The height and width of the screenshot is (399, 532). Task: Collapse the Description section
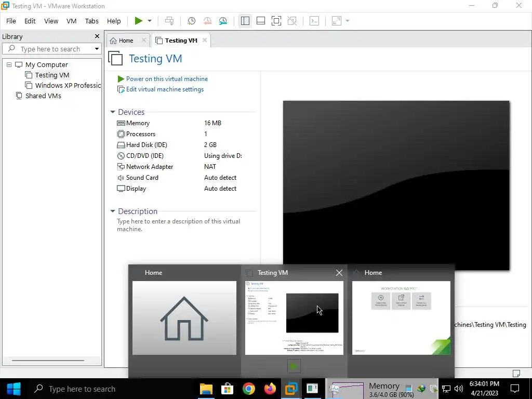point(113,211)
